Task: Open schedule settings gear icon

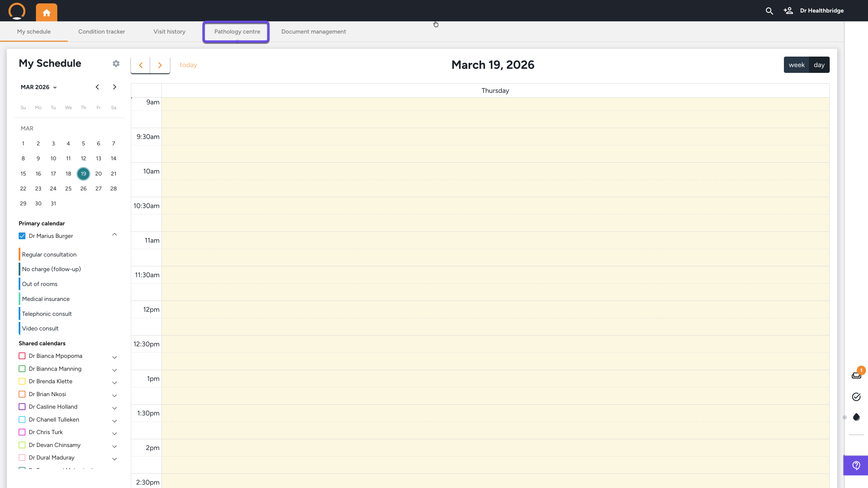Action: (x=116, y=64)
